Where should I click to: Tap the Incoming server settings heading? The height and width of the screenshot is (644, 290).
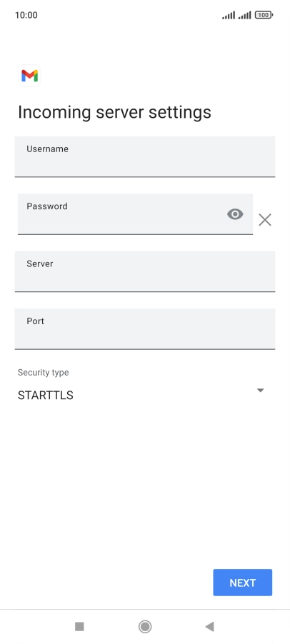point(114,111)
